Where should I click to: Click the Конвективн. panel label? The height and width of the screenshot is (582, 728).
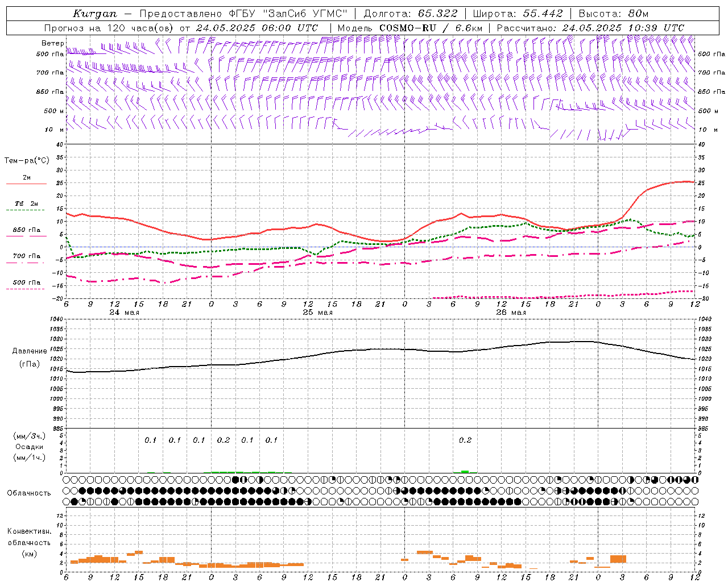coord(30,531)
